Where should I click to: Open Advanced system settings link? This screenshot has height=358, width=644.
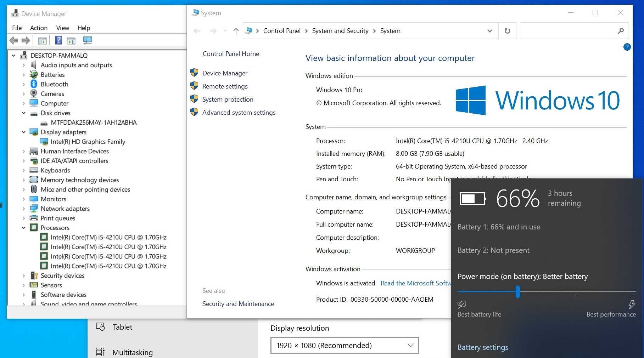[239, 112]
